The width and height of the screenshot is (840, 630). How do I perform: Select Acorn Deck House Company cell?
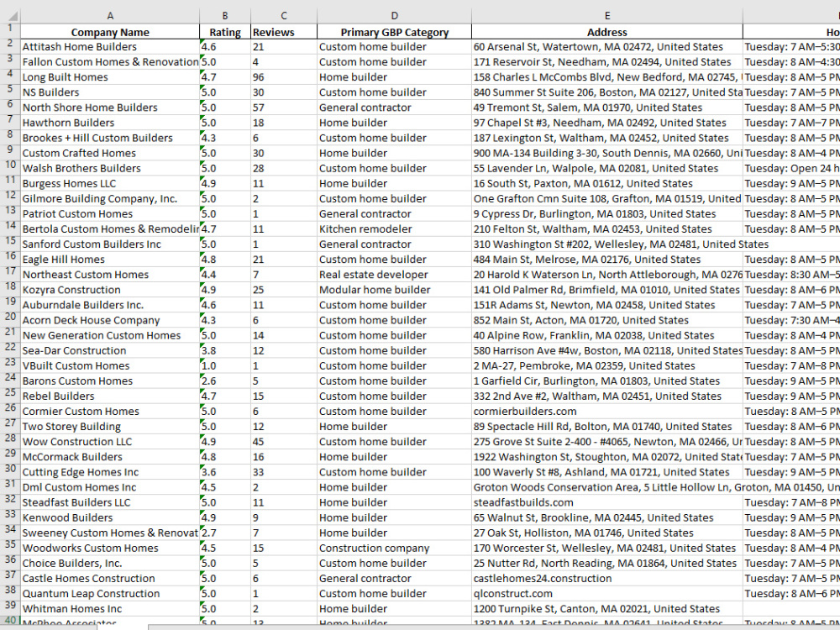[110, 320]
